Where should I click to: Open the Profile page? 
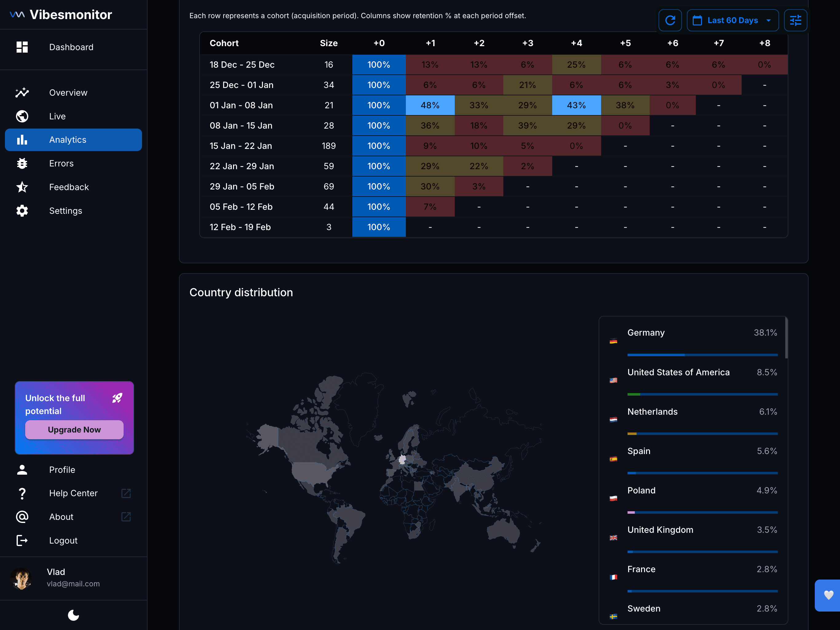click(x=62, y=470)
